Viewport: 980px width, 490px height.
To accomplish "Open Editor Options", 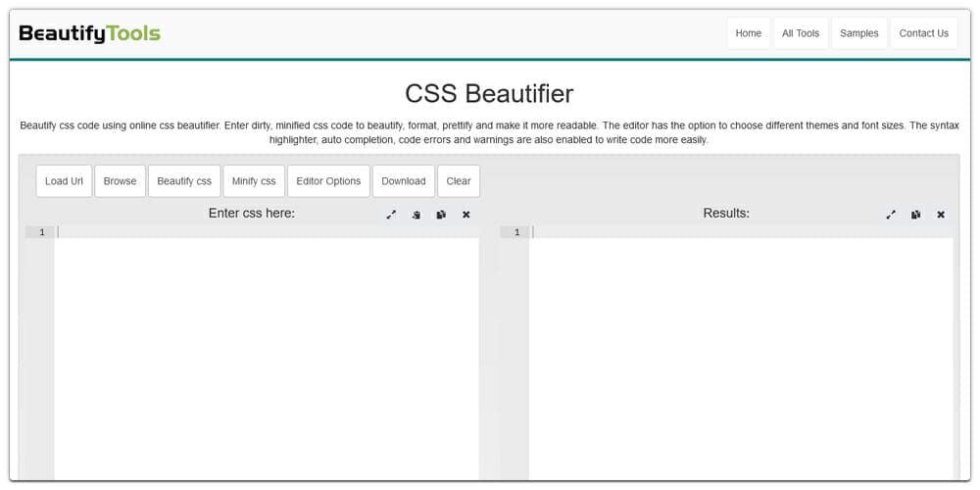I will [x=328, y=181].
